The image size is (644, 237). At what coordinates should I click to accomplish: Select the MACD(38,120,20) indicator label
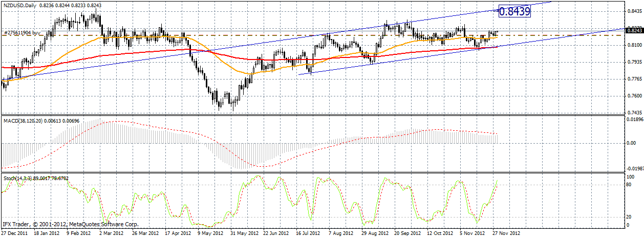(23, 121)
